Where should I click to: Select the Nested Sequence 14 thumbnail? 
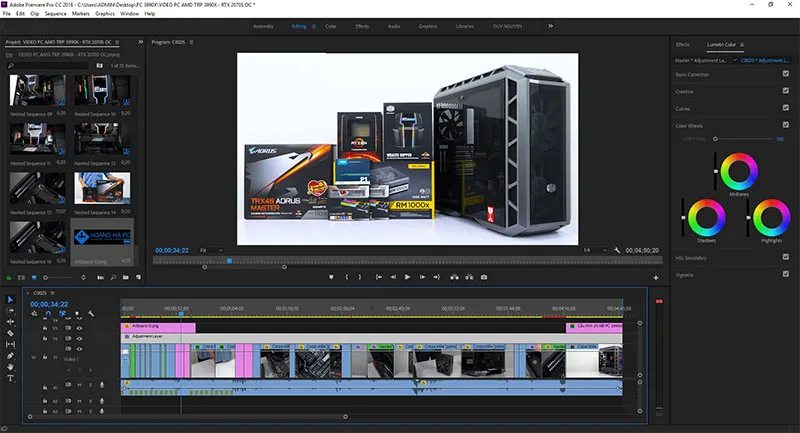point(102,188)
